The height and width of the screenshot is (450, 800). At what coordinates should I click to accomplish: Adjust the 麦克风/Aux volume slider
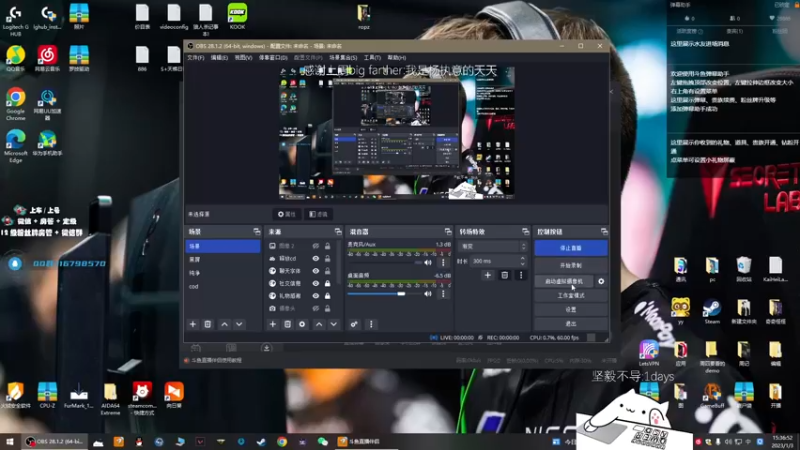point(384,263)
